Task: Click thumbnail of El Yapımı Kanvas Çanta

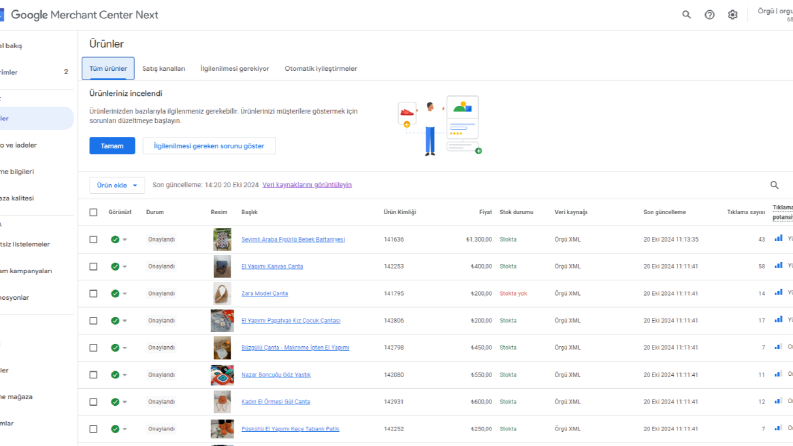Action: pos(222,266)
